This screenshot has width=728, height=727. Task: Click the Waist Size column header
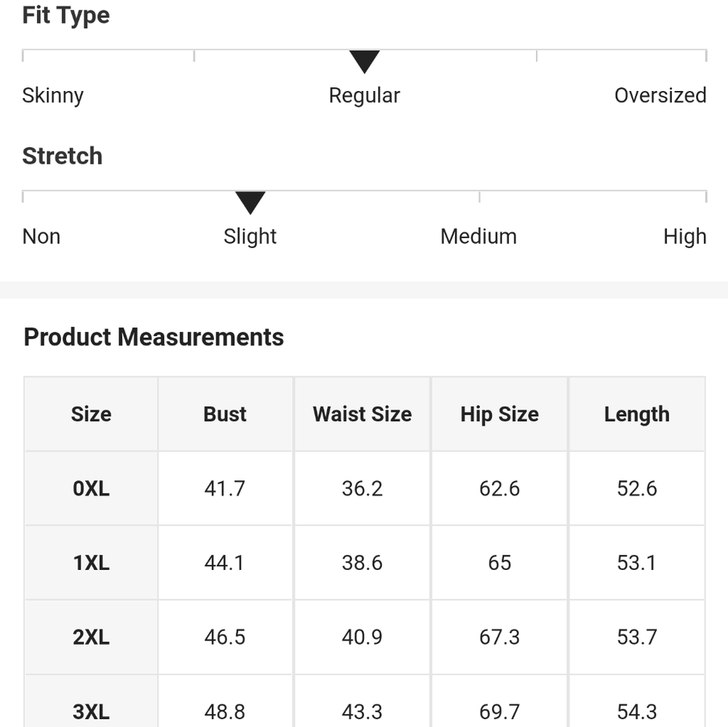click(x=362, y=414)
